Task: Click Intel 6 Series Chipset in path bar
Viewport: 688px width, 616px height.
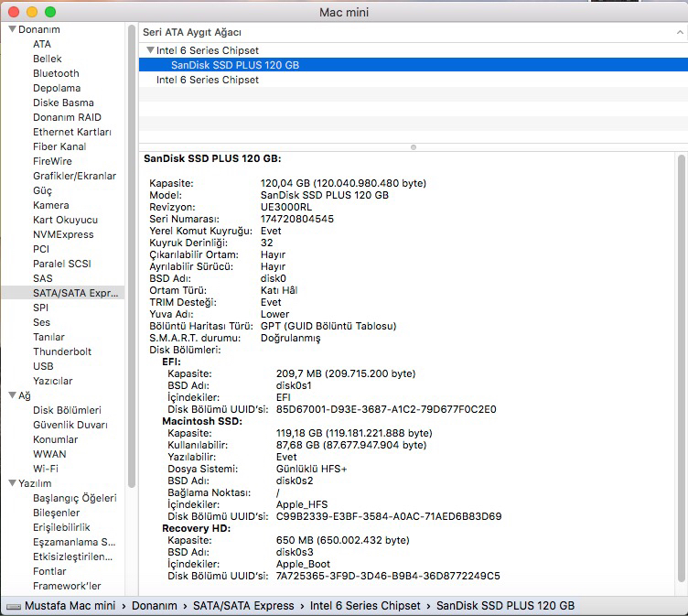Action: pos(365,606)
